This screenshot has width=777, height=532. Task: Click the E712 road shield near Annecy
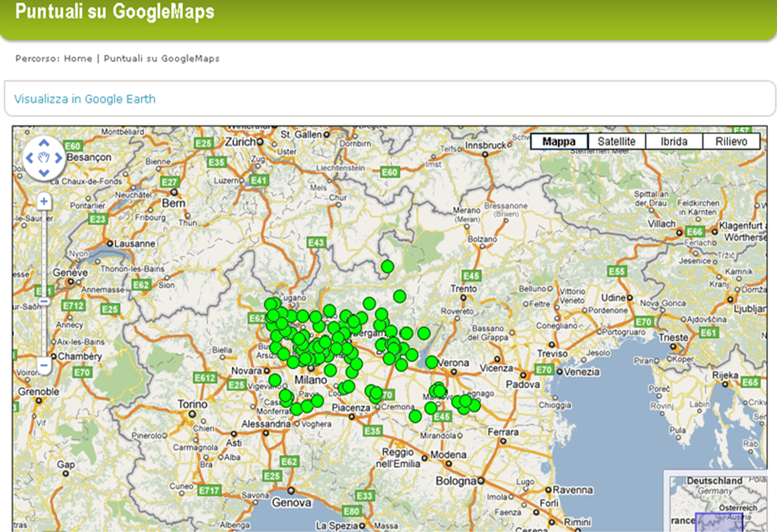pos(73,305)
